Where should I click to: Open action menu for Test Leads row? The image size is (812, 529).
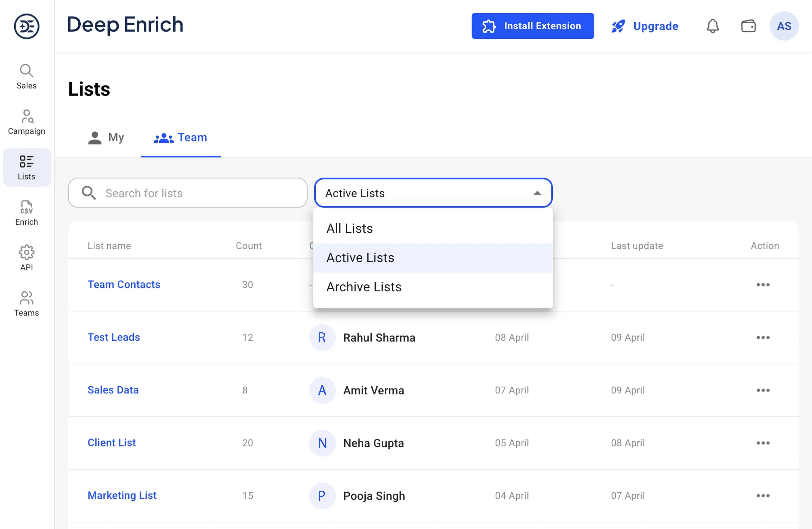point(763,338)
